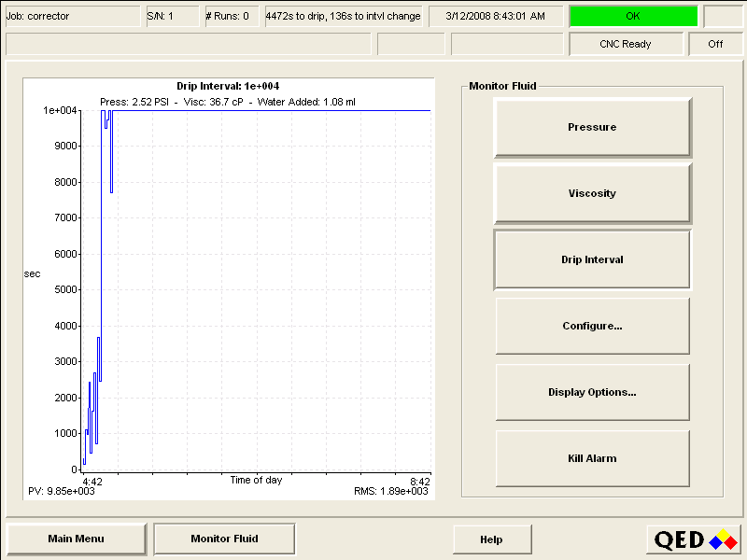Viewport: 747px width, 560px height.
Task: Click the S/N: 1 field
Action: [172, 16]
